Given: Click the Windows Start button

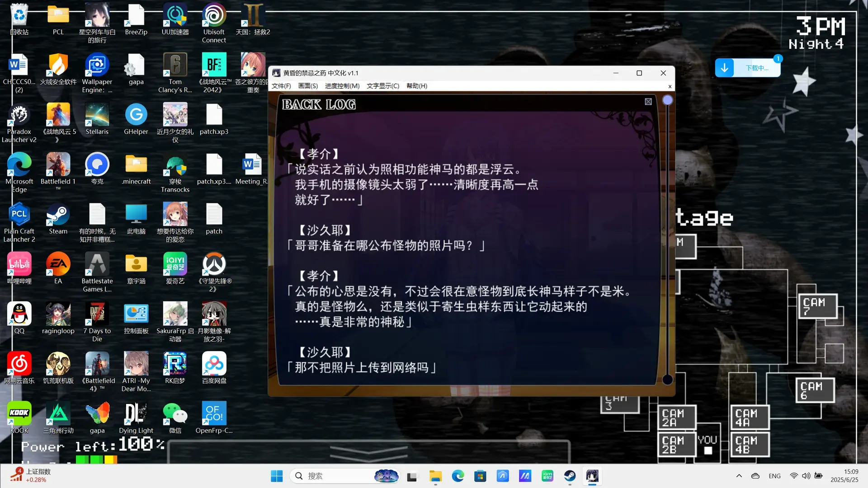Looking at the screenshot, I should click(277, 476).
